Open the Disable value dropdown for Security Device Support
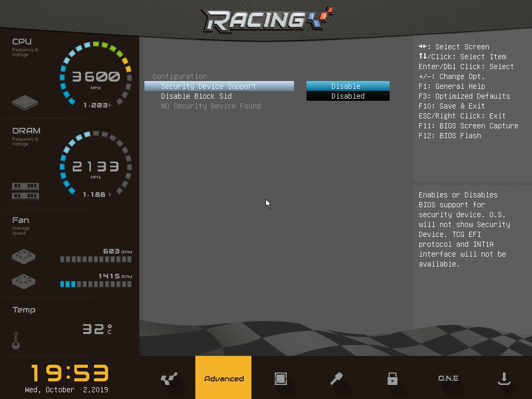 (x=348, y=86)
